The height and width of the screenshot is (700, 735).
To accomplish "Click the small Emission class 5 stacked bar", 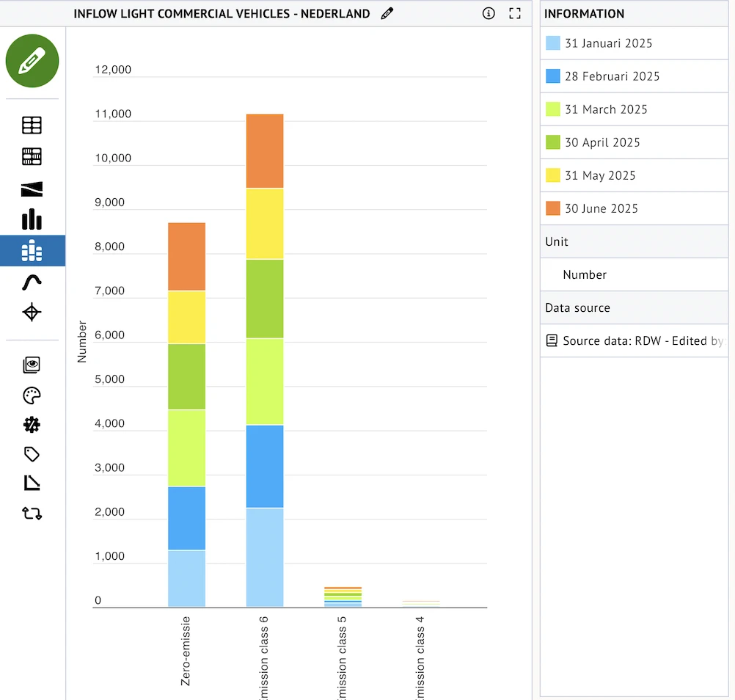I will [343, 597].
